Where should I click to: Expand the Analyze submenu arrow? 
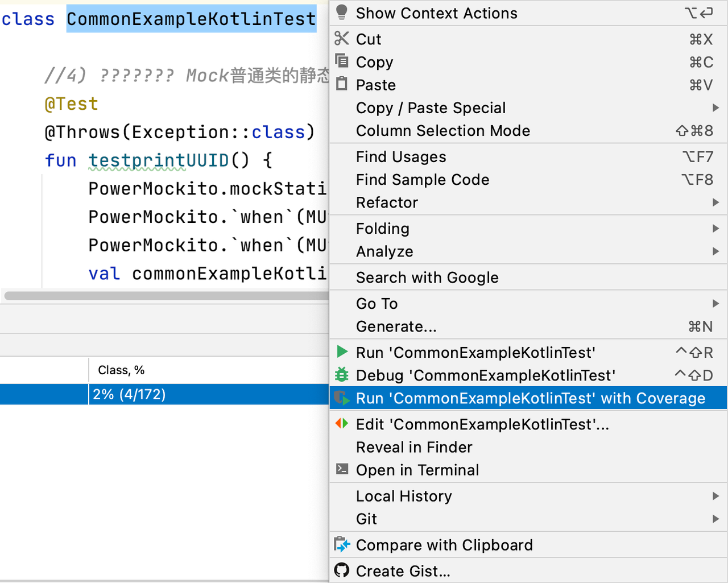[x=715, y=251]
